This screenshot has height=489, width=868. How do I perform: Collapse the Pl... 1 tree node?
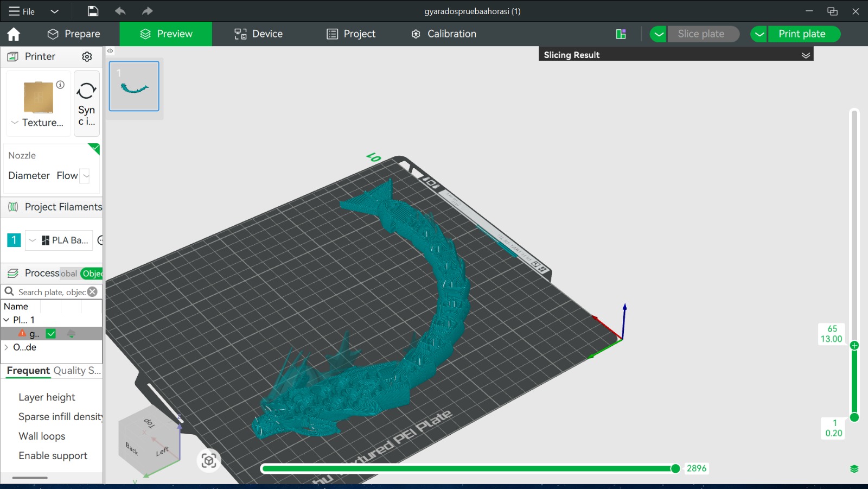click(7, 320)
